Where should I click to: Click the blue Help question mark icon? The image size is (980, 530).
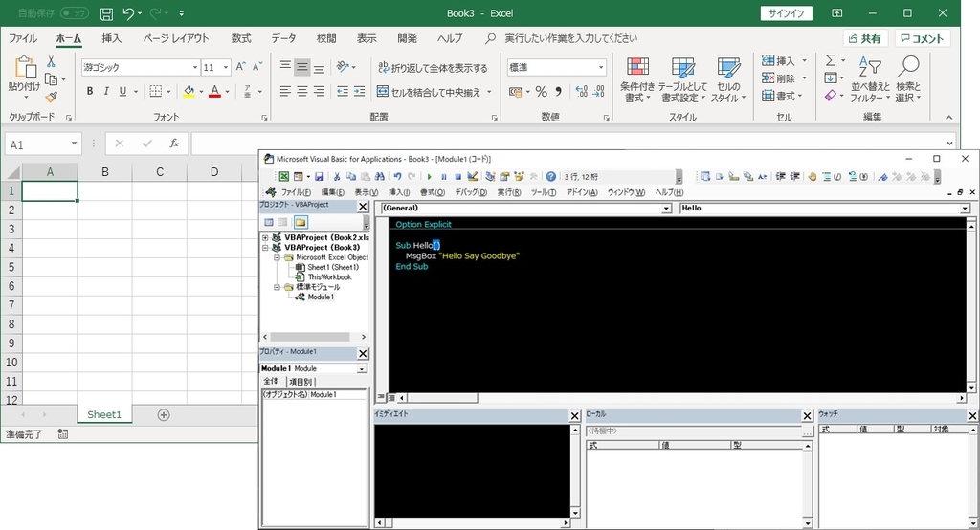(x=550, y=177)
